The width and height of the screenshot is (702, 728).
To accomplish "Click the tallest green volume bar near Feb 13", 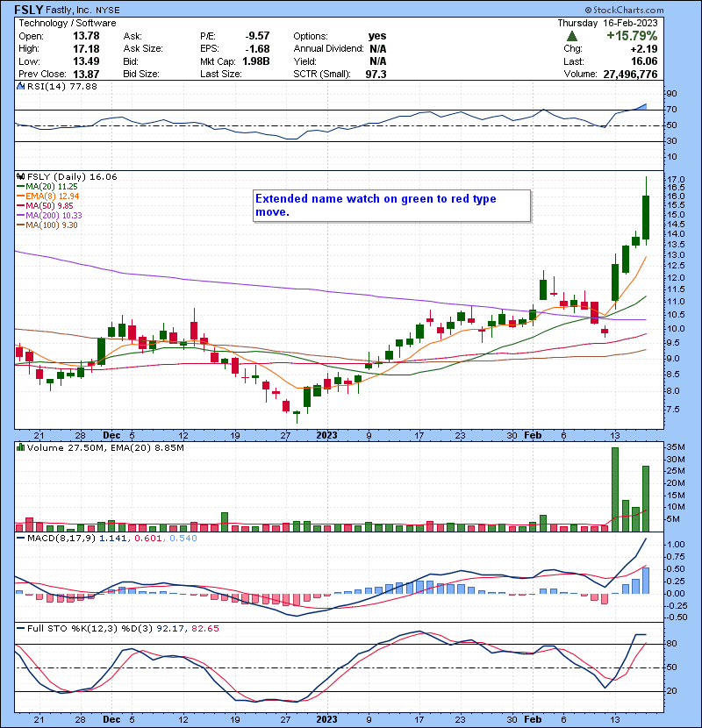I will pos(615,489).
